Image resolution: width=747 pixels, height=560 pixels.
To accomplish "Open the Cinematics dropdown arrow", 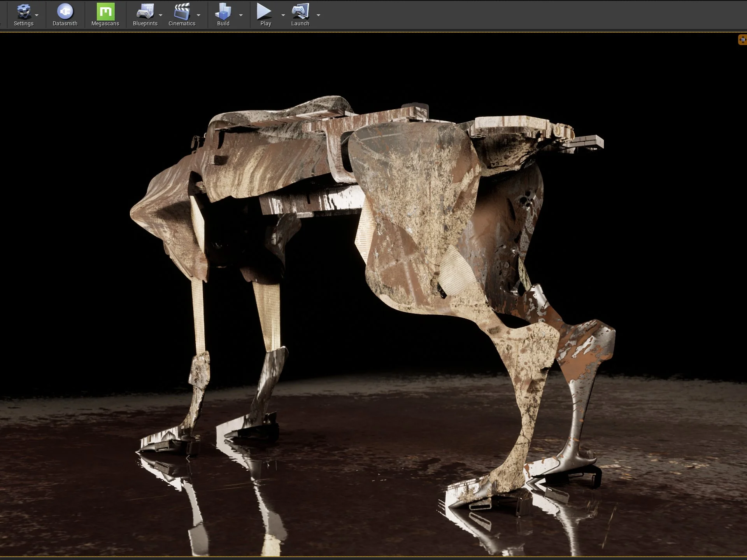I will (199, 15).
